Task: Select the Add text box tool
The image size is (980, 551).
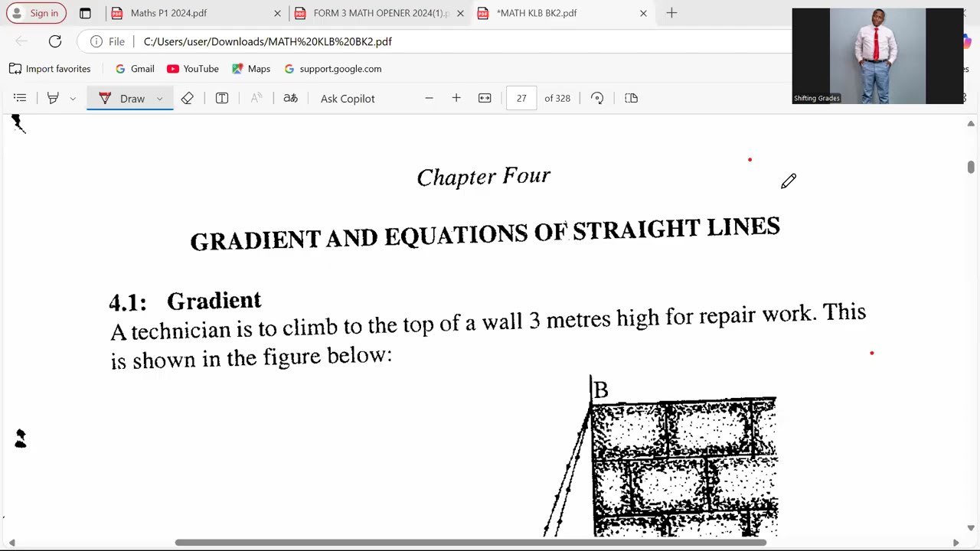Action: pos(222,98)
